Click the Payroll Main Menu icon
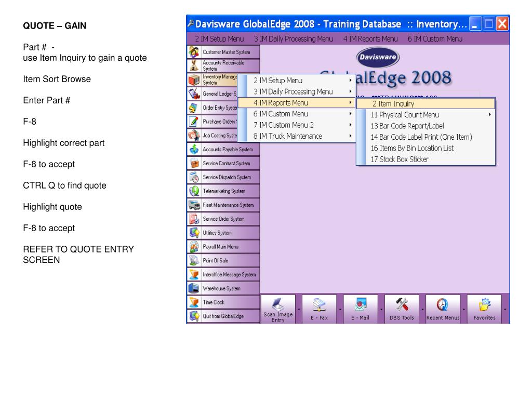The image size is (532, 399). (194, 247)
